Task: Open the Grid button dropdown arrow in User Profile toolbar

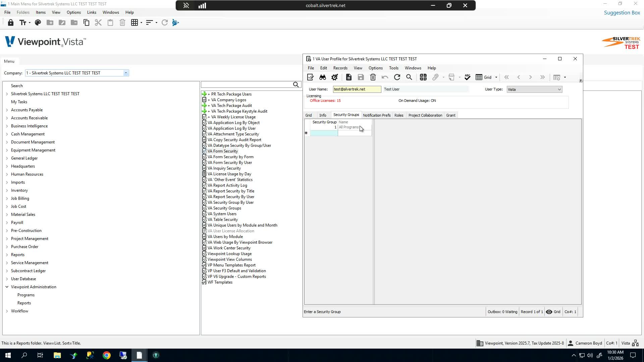Action: pos(496,77)
